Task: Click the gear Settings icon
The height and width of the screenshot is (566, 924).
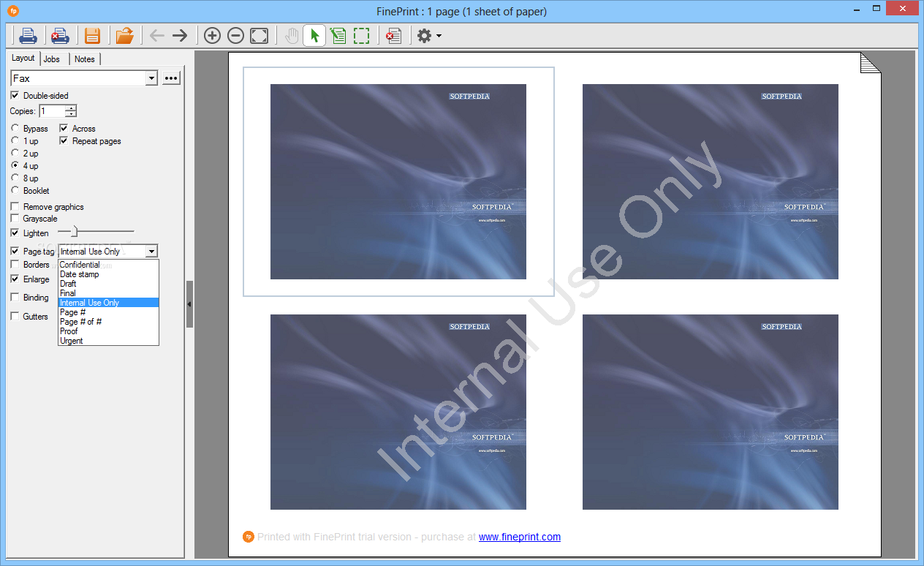Action: [x=424, y=35]
